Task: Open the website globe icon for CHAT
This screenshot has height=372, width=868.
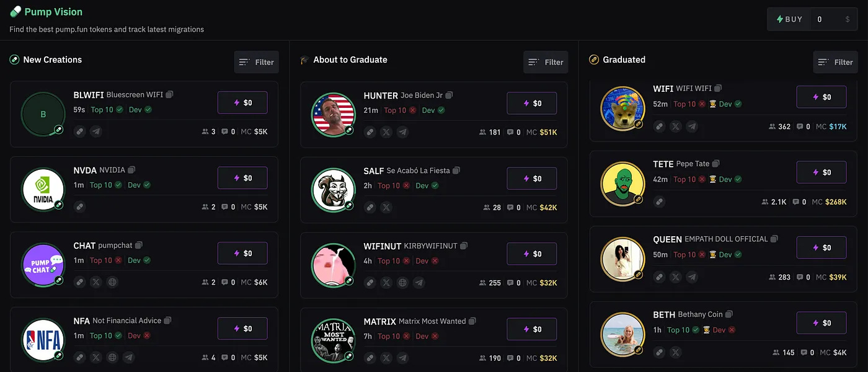Action: click(x=112, y=281)
